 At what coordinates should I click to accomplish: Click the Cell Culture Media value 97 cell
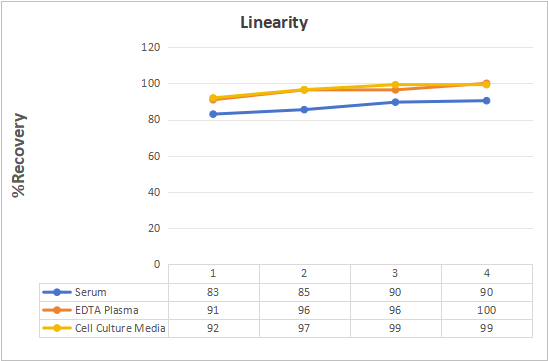pyautogui.click(x=304, y=328)
